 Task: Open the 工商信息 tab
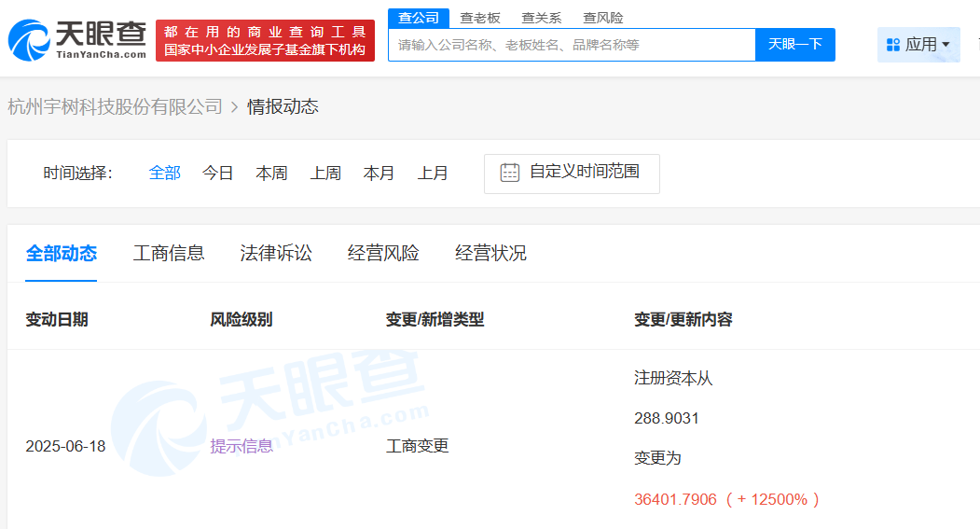[169, 253]
